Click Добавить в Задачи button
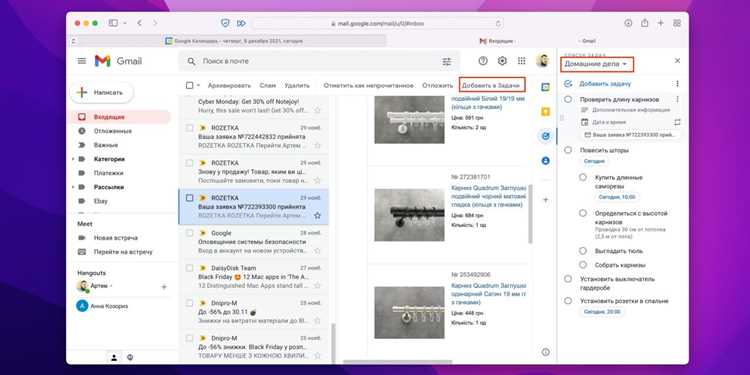This screenshot has height=375, width=750. pyautogui.click(x=492, y=85)
